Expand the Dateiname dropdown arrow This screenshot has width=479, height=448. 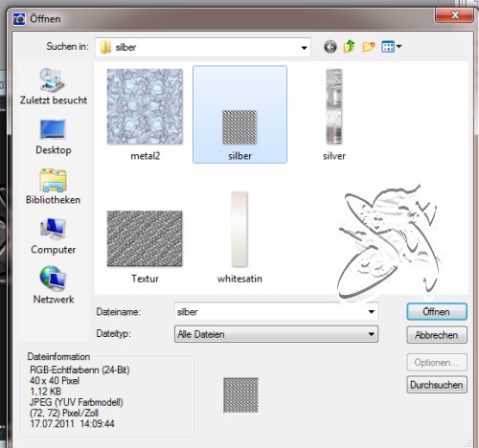tap(371, 311)
